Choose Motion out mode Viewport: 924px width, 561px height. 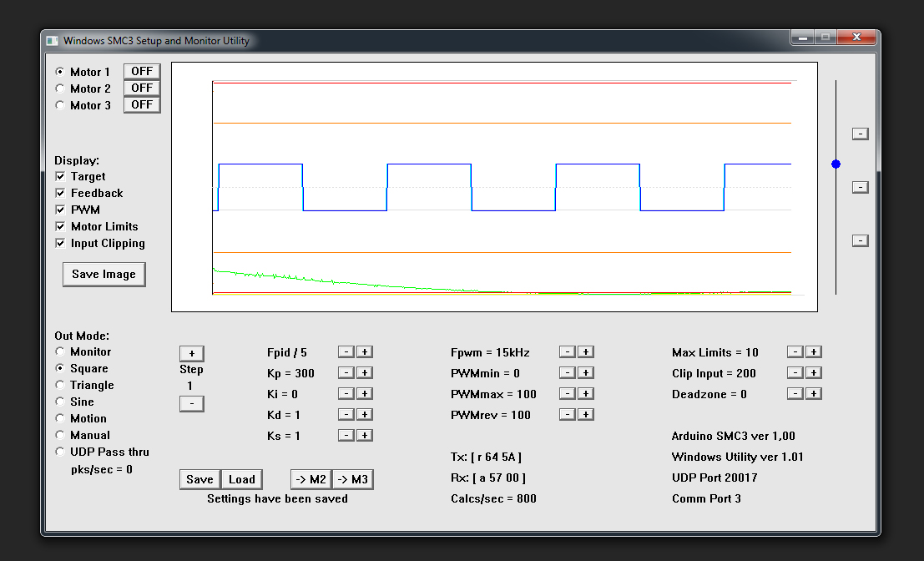point(59,418)
